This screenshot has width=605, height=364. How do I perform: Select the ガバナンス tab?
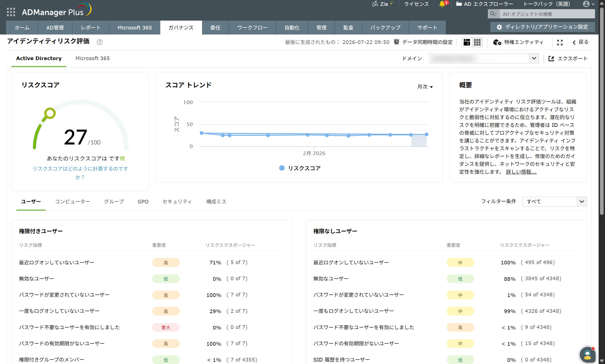tap(181, 28)
